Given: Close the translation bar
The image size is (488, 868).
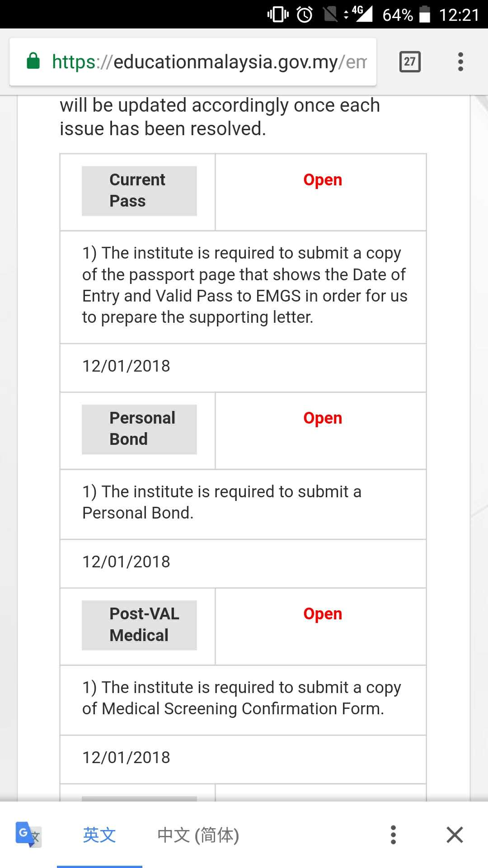Looking at the screenshot, I should click(455, 835).
